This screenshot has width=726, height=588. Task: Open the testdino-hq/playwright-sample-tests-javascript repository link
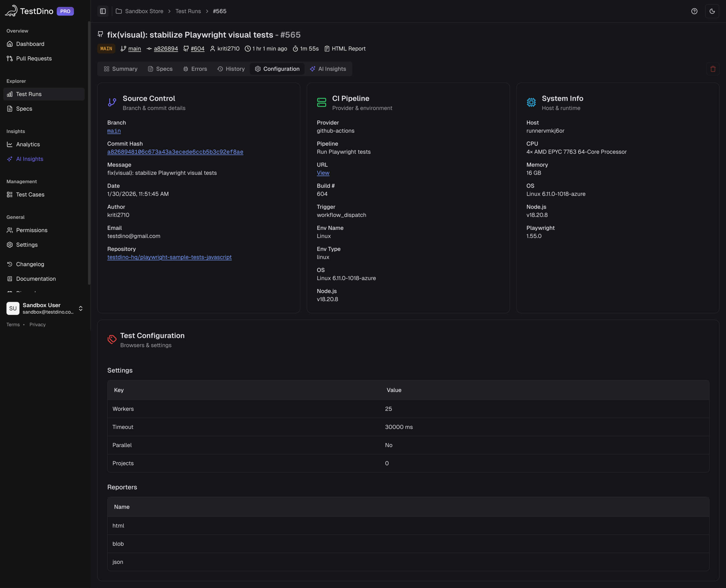(x=169, y=257)
